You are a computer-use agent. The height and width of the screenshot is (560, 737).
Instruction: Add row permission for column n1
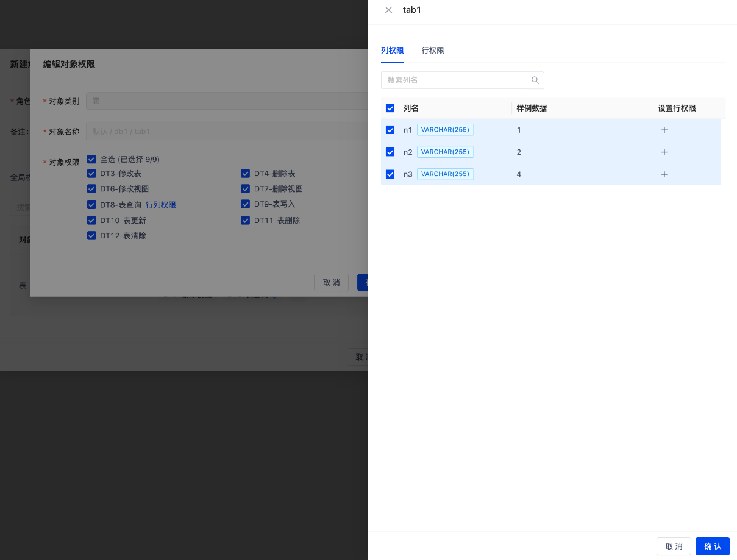click(x=664, y=130)
